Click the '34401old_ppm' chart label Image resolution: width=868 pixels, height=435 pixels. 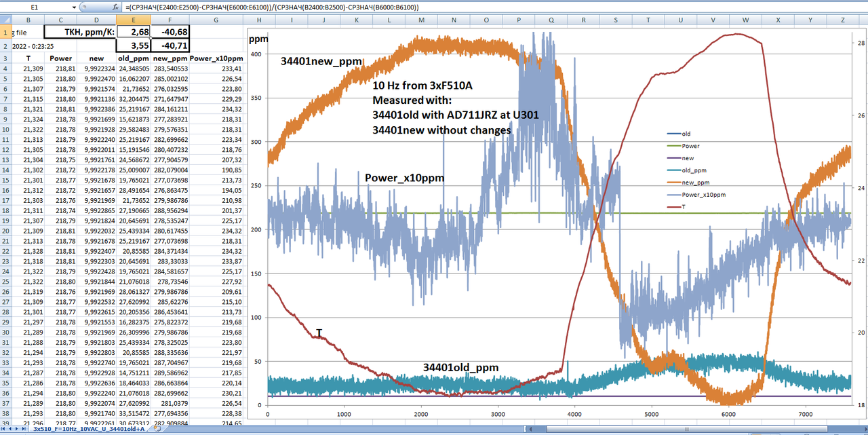[x=460, y=368]
